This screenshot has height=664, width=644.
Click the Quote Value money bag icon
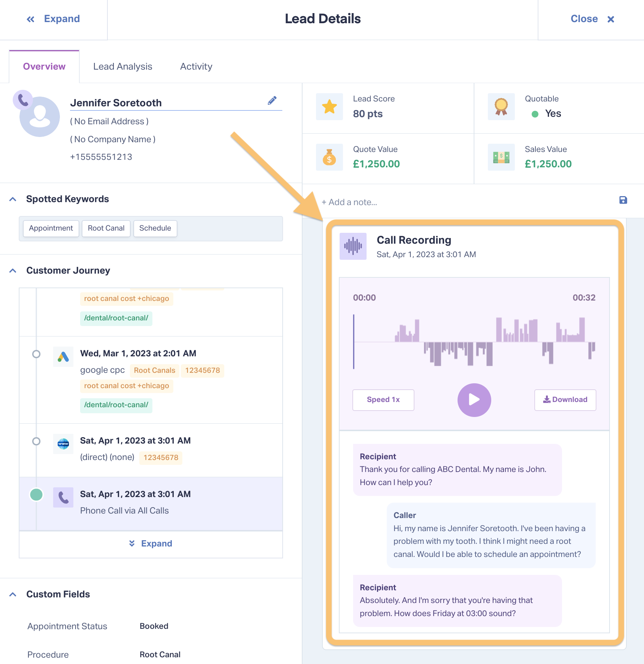tap(329, 157)
